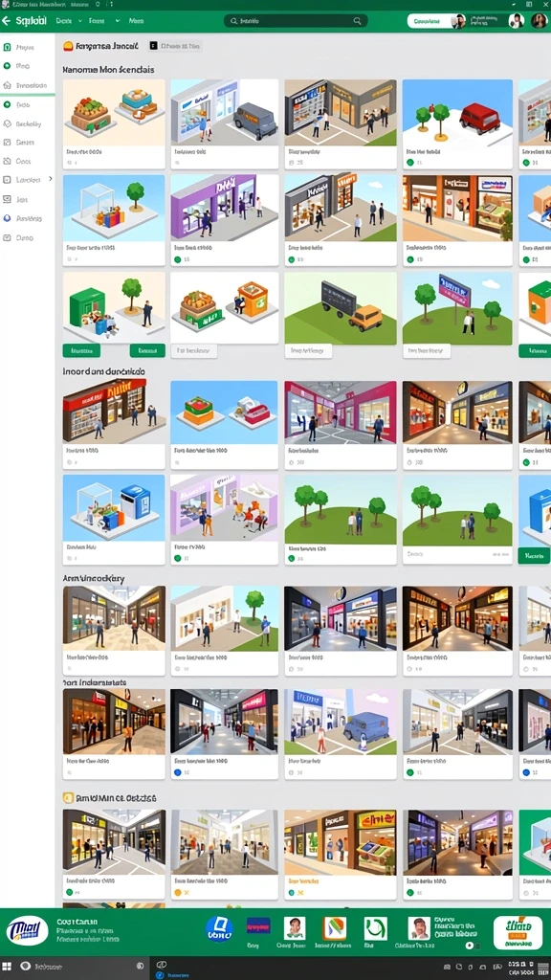Image resolution: width=551 pixels, height=980 pixels.
Task: Click grey button under the crate and orange kiosk card
Action: [x=193, y=350]
